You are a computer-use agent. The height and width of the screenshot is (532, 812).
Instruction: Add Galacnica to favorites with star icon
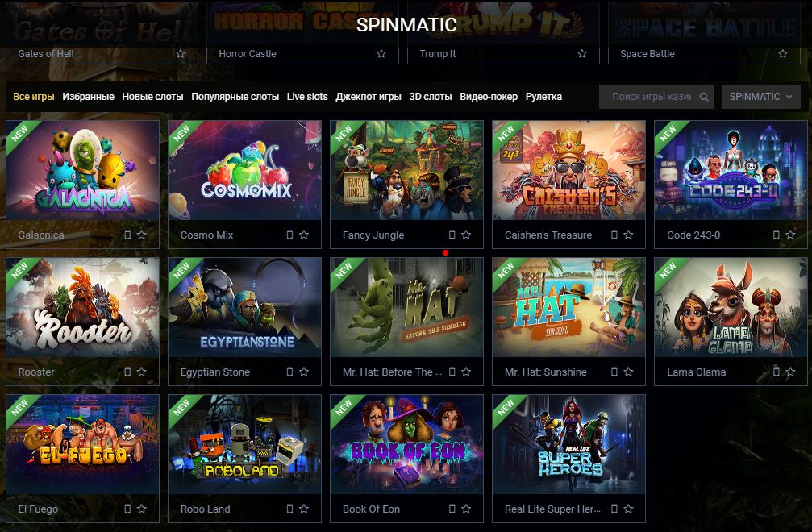point(141,235)
